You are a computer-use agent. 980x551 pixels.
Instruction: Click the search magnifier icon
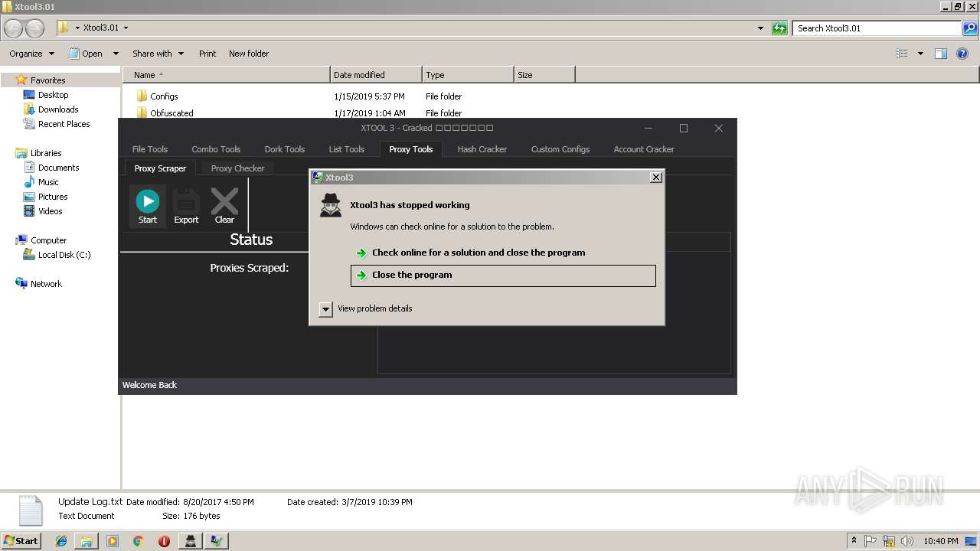(970, 28)
